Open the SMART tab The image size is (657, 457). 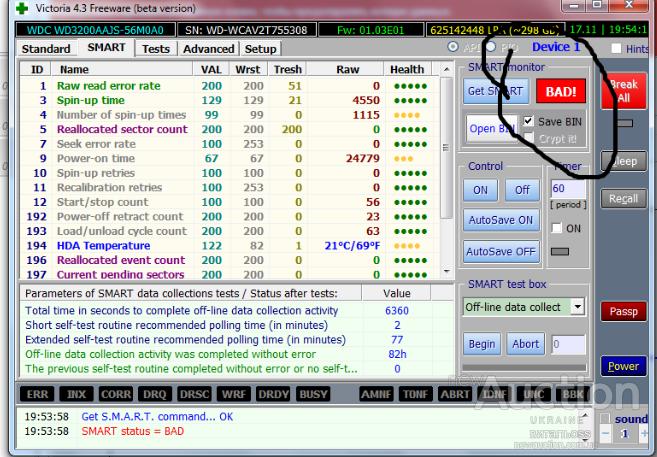(106, 47)
